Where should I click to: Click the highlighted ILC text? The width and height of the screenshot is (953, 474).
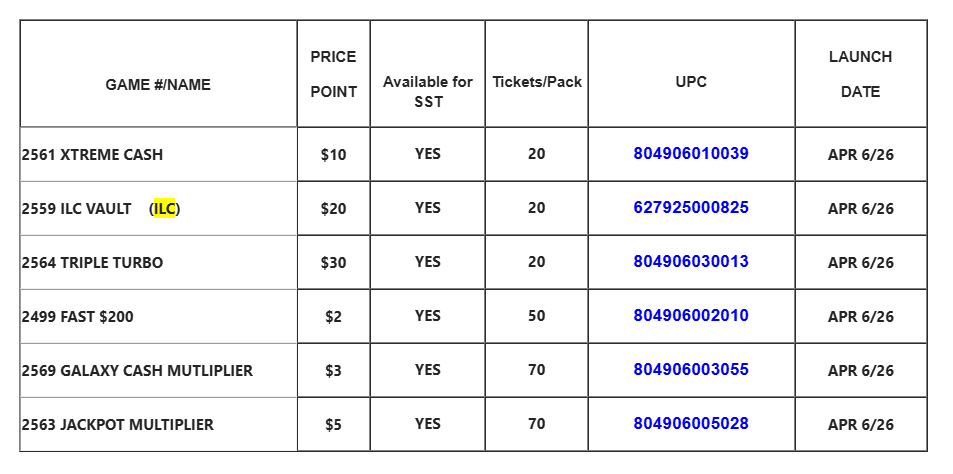click(x=165, y=209)
